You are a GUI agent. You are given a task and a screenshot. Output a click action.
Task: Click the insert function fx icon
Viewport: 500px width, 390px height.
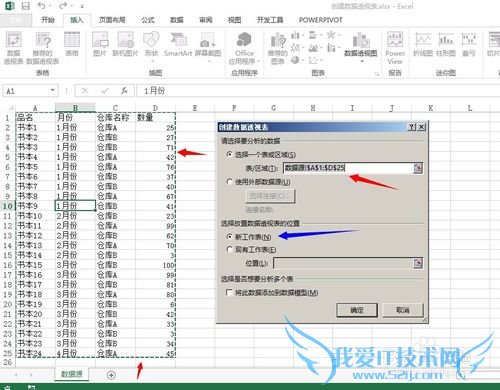point(124,91)
